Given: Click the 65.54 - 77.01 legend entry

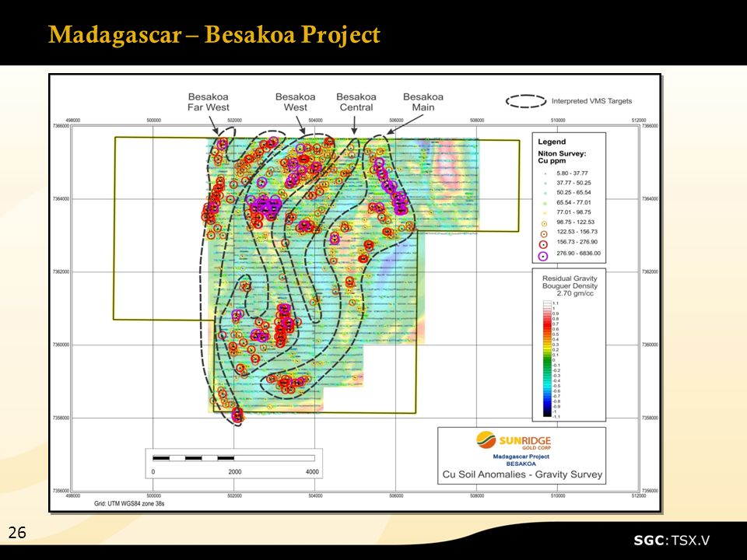Looking at the screenshot, I should [573, 202].
